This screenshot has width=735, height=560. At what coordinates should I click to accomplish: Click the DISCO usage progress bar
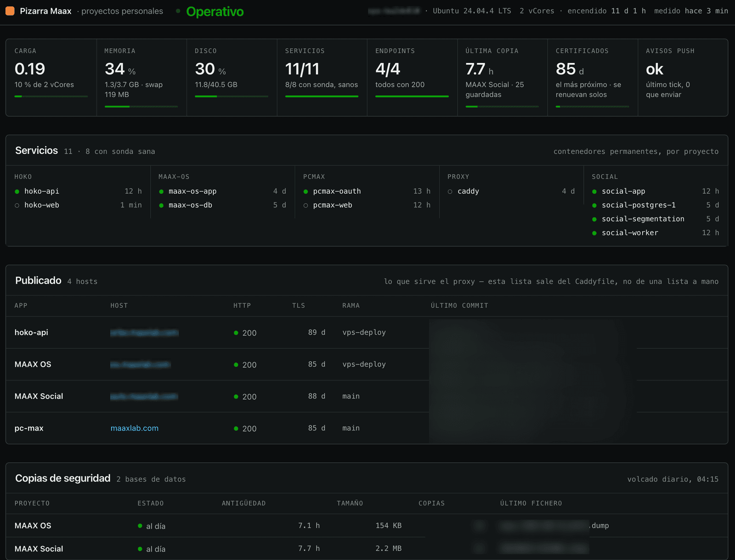pyautogui.click(x=232, y=96)
